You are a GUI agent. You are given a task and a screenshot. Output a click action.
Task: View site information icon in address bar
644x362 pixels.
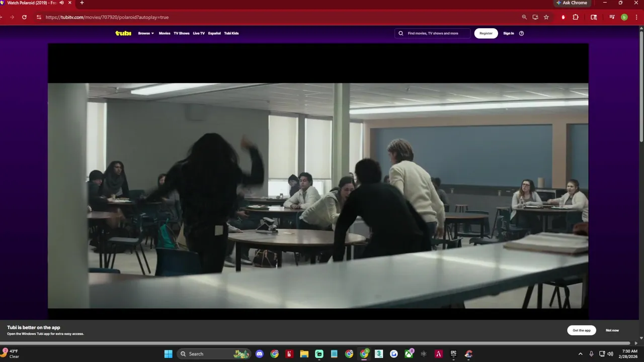click(x=39, y=17)
